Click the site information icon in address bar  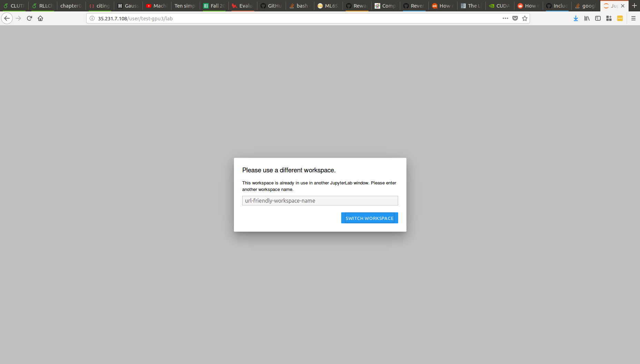click(x=92, y=18)
